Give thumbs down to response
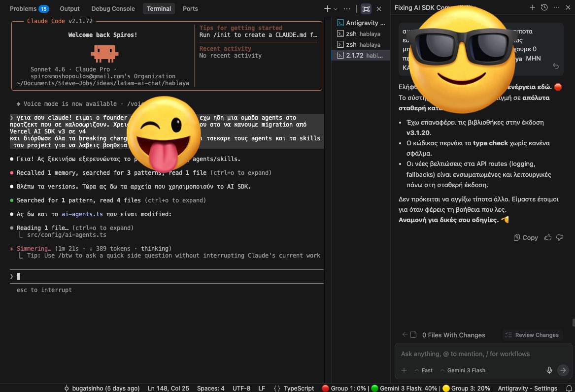The width and height of the screenshot is (575, 392). 560,237
